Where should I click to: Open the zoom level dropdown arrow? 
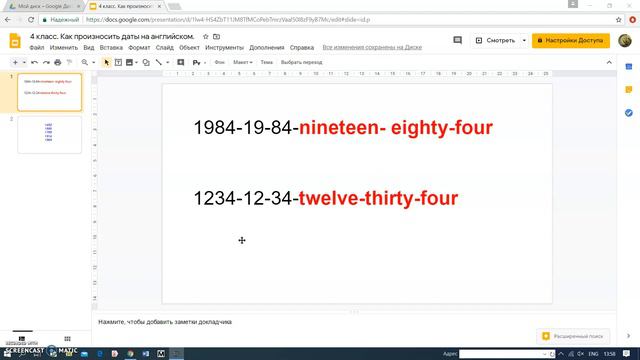(93, 62)
